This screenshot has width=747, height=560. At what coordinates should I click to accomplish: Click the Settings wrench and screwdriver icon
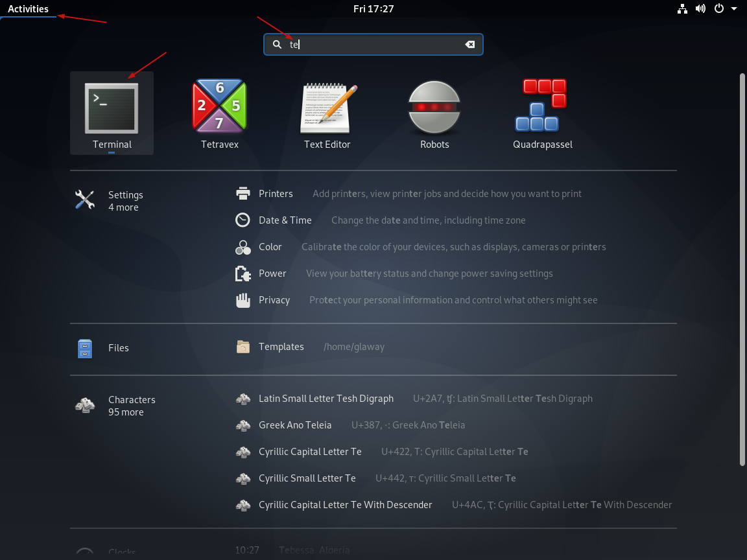tap(85, 200)
